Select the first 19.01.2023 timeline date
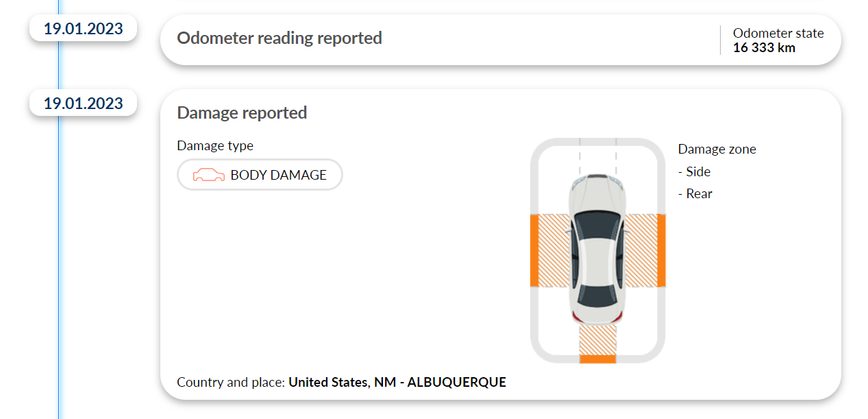The image size is (868, 419). coord(84,29)
